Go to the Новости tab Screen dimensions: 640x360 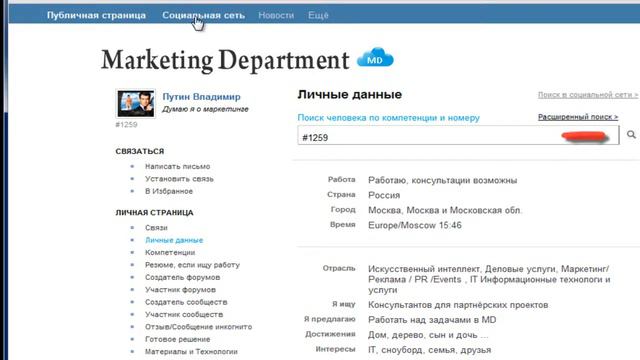pyautogui.click(x=276, y=15)
